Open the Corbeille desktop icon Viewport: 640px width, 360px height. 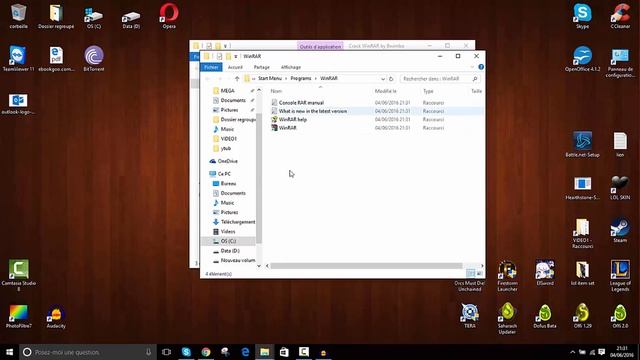pos(18,16)
